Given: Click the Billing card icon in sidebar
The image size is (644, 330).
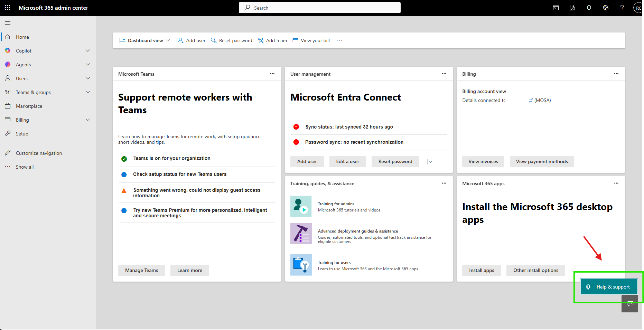Looking at the screenshot, I should pyautogui.click(x=8, y=120).
